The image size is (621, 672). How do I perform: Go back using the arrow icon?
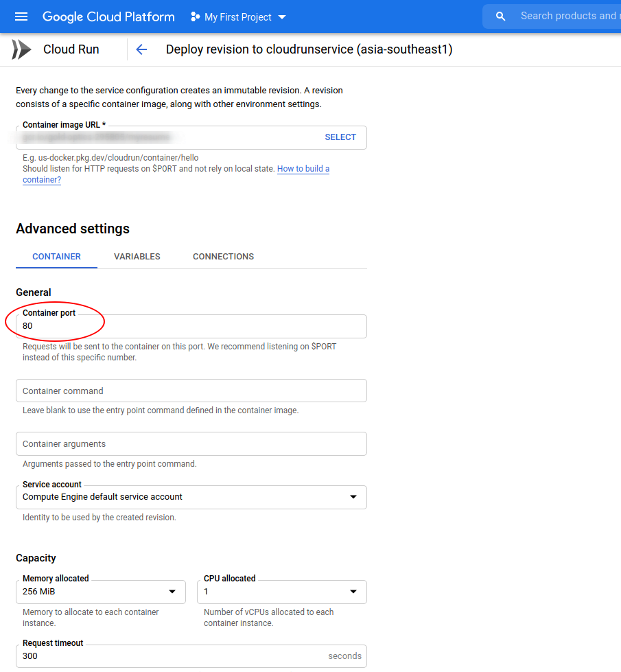click(x=141, y=49)
